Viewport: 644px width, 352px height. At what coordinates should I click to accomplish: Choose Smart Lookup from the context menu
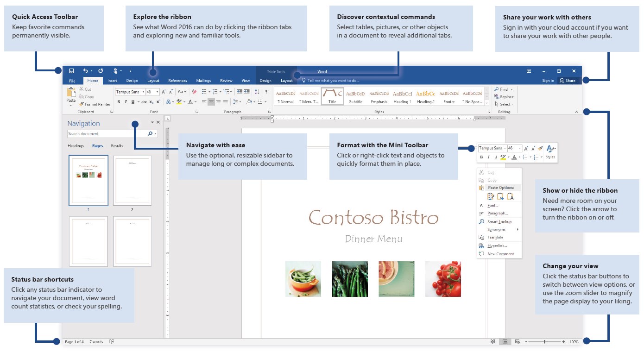(499, 222)
